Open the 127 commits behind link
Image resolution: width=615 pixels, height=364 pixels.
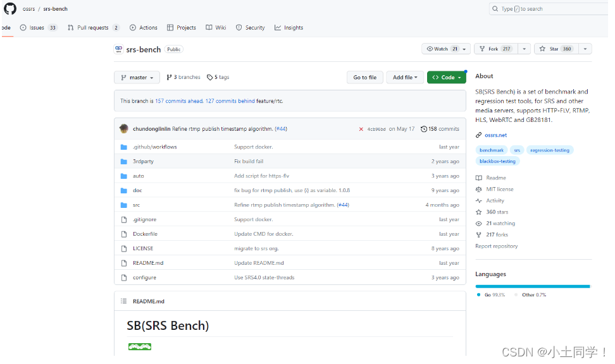(230, 101)
